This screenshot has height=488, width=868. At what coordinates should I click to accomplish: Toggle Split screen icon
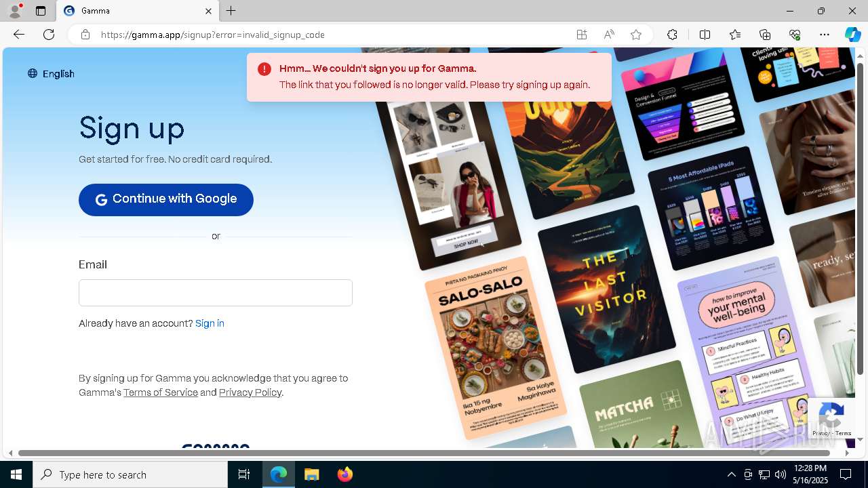pos(705,35)
